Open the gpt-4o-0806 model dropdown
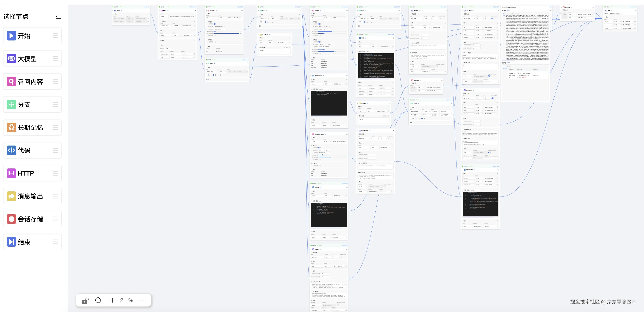 (x=469, y=19)
